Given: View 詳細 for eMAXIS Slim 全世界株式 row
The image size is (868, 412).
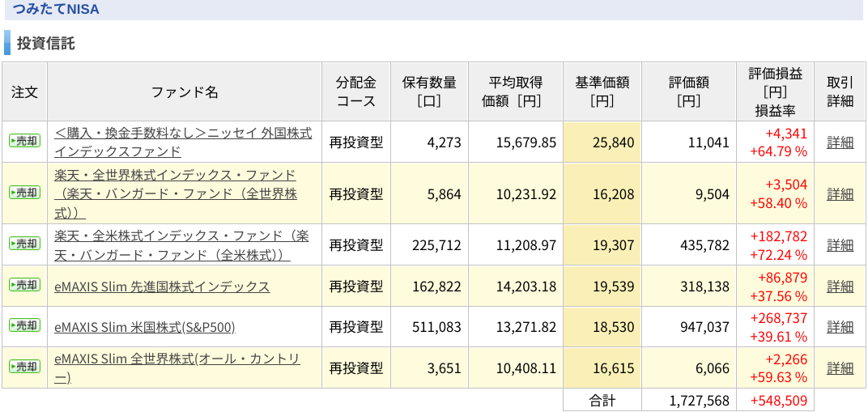Looking at the screenshot, I should tap(840, 367).
